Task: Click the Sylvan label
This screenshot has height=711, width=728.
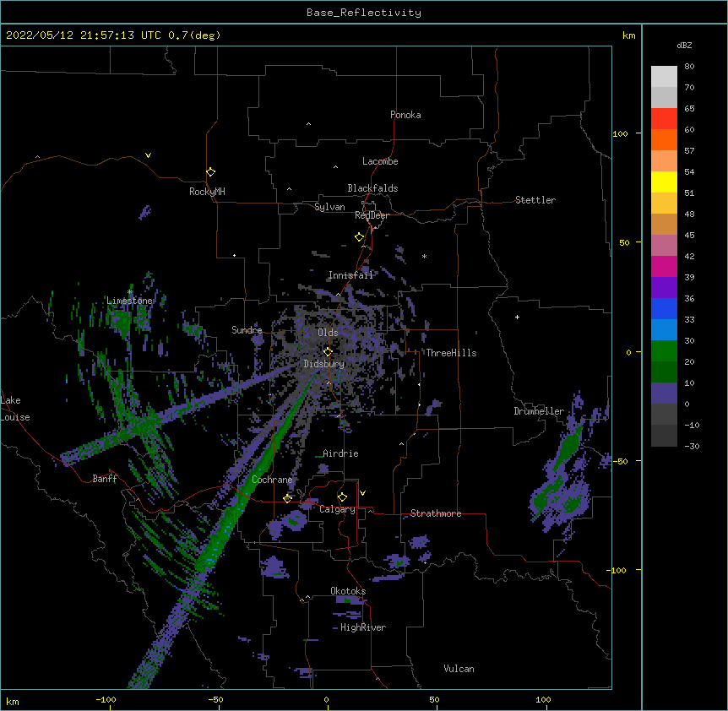Action: 329,207
